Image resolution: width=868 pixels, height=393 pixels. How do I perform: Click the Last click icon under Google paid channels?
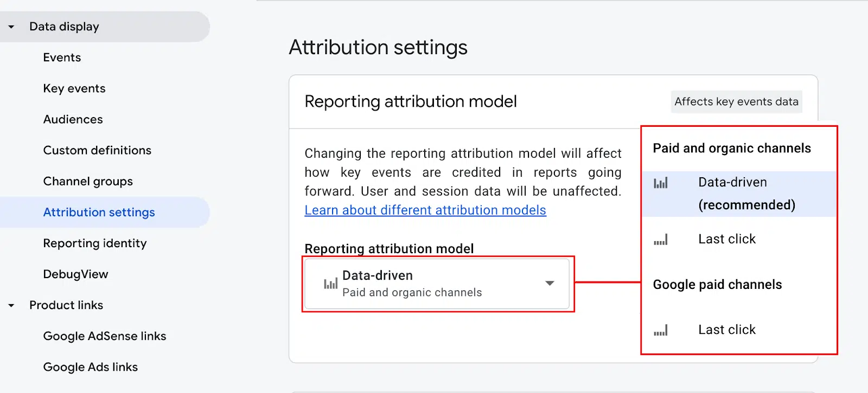tap(660, 330)
